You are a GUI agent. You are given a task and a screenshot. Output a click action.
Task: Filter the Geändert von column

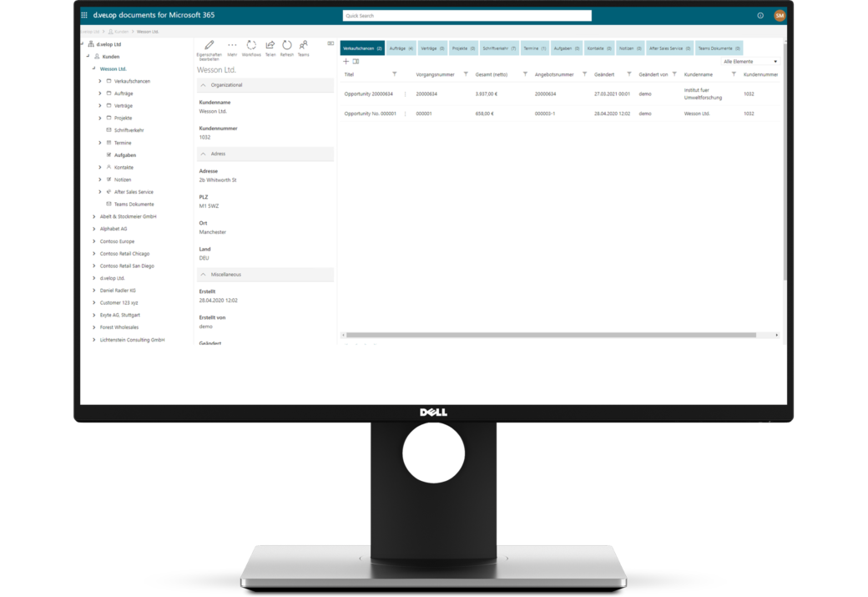[674, 74]
